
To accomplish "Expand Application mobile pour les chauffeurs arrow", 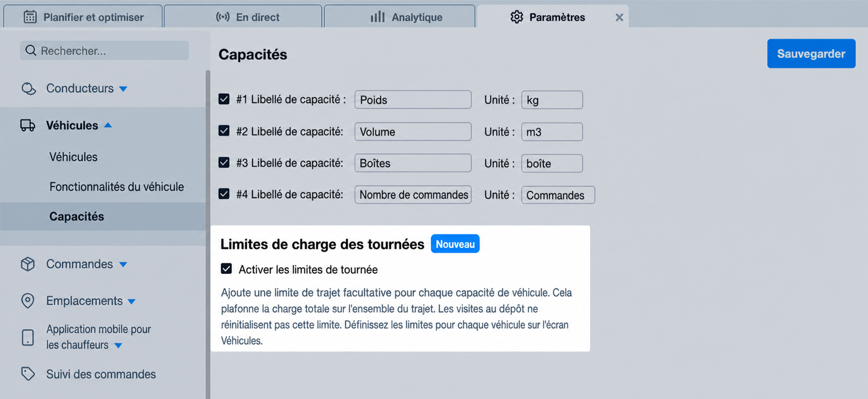I will point(119,345).
